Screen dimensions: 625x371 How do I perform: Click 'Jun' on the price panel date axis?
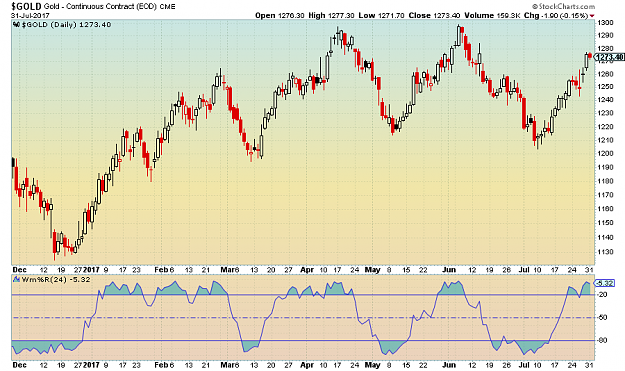tap(449, 270)
